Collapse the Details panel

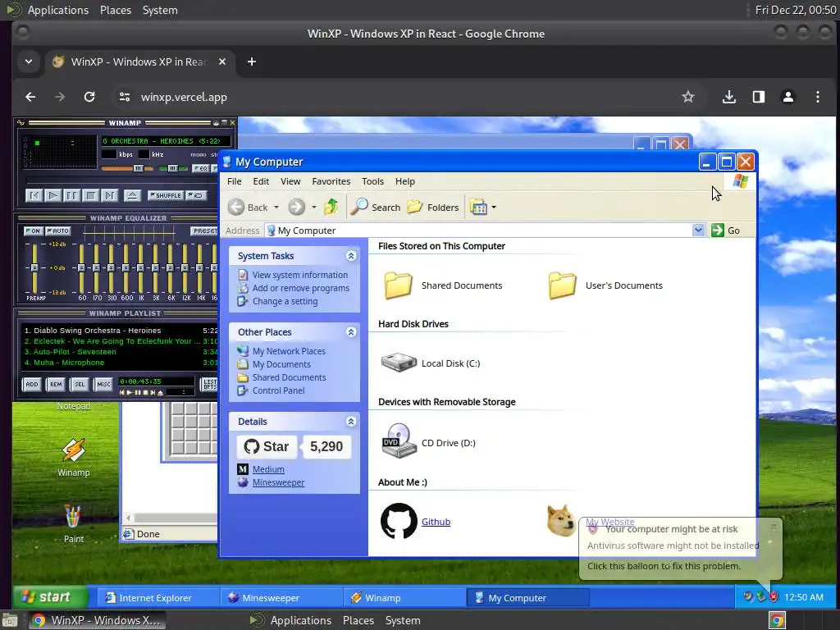pyautogui.click(x=351, y=422)
